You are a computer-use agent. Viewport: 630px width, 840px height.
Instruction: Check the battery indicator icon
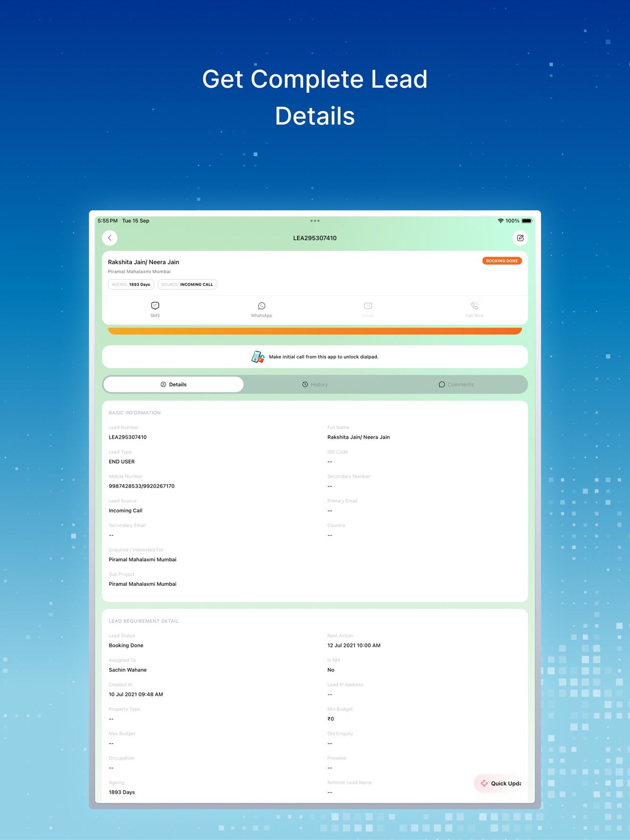point(527,221)
